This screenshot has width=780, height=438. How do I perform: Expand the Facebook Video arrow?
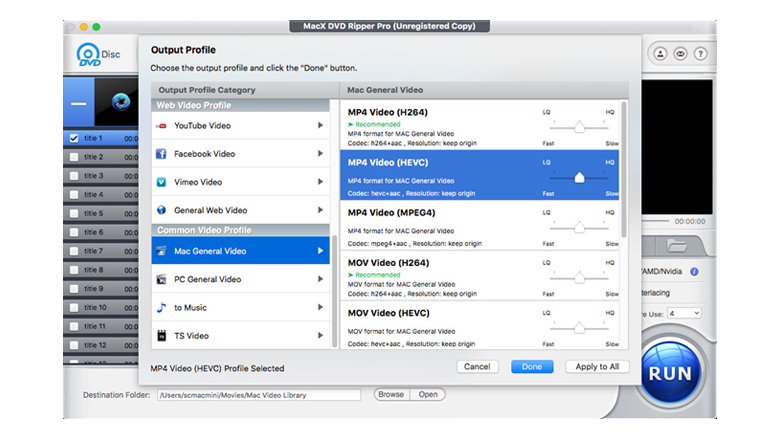coord(320,154)
